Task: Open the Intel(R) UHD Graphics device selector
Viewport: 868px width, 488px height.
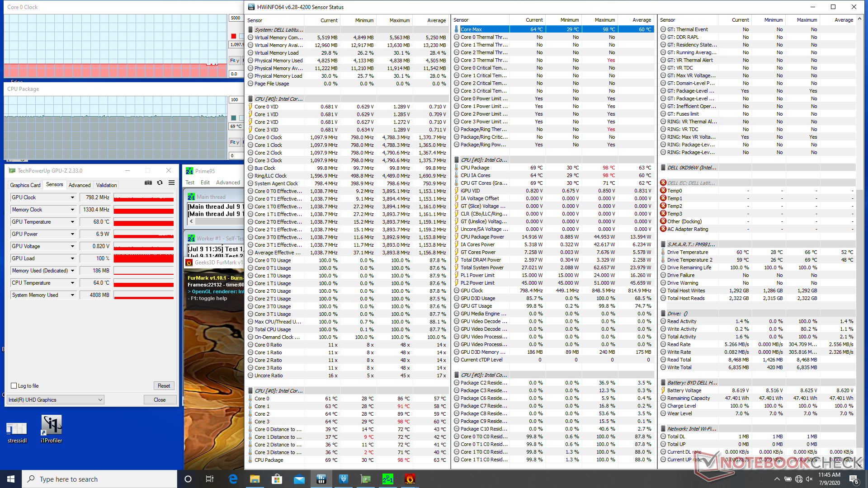Action: [x=56, y=400]
